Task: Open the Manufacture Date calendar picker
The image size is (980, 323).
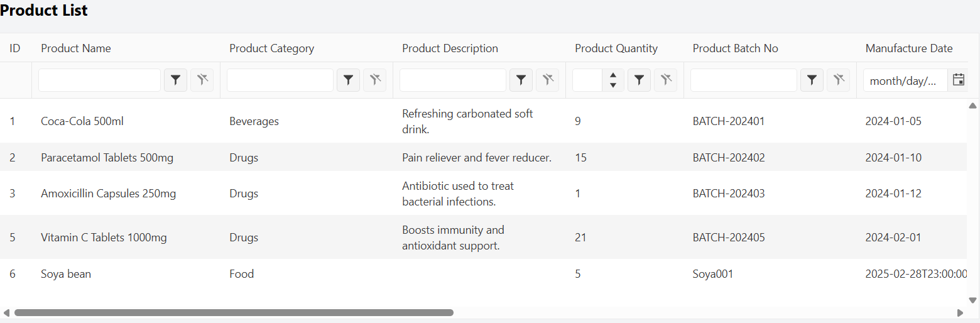Action: [959, 80]
